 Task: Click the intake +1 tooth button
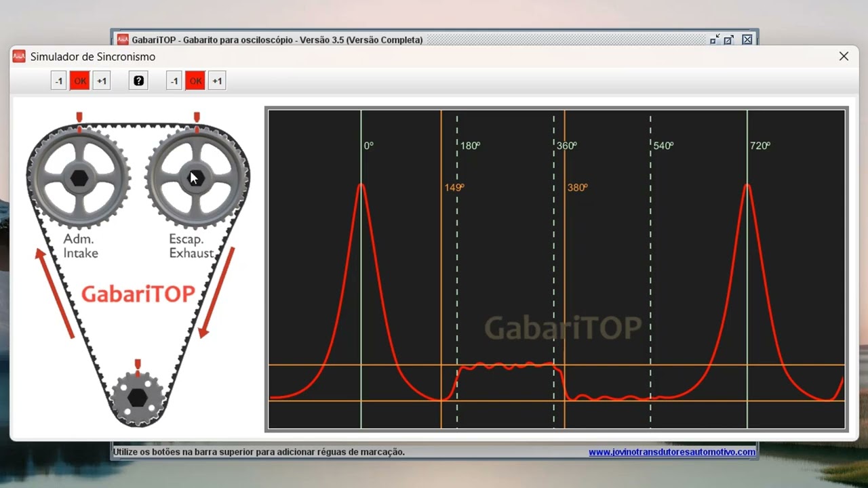click(x=102, y=81)
